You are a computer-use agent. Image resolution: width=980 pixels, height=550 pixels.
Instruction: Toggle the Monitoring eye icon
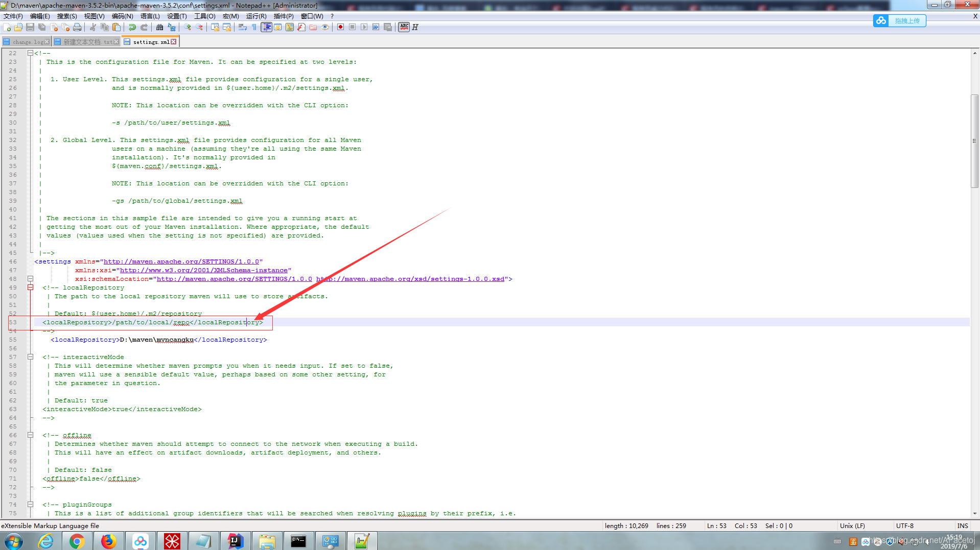click(325, 27)
